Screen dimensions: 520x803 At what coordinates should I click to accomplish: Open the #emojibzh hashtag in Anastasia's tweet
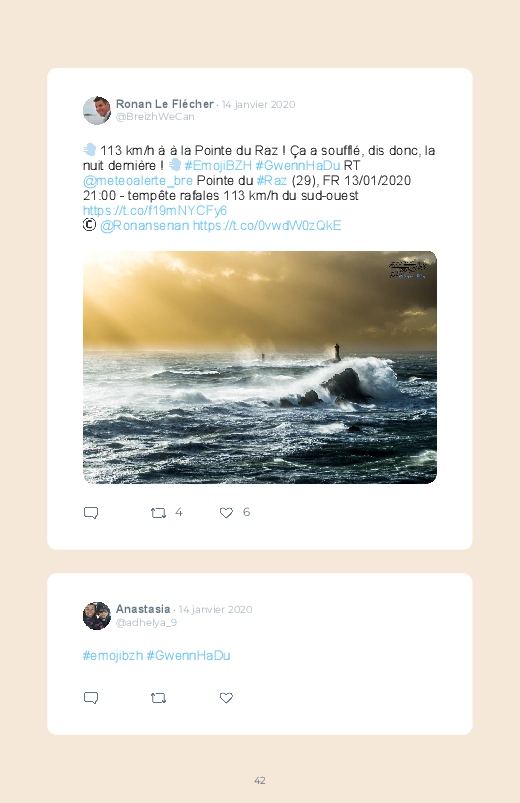113,656
